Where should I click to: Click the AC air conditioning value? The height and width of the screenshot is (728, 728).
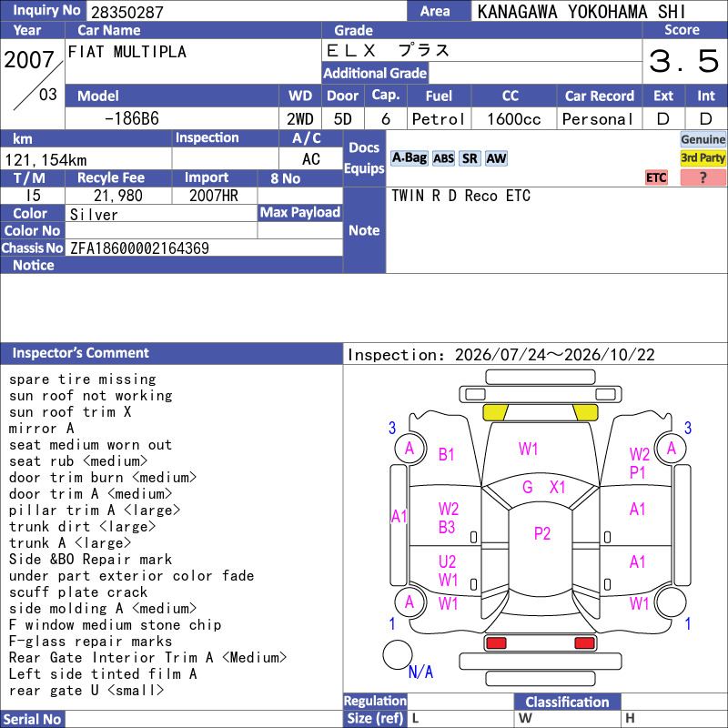coord(310,159)
